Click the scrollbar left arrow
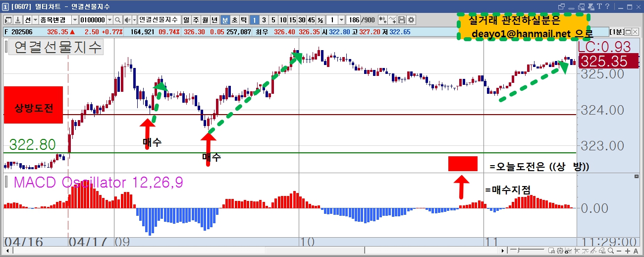Viewport: 644px width, 257px height. point(7,251)
